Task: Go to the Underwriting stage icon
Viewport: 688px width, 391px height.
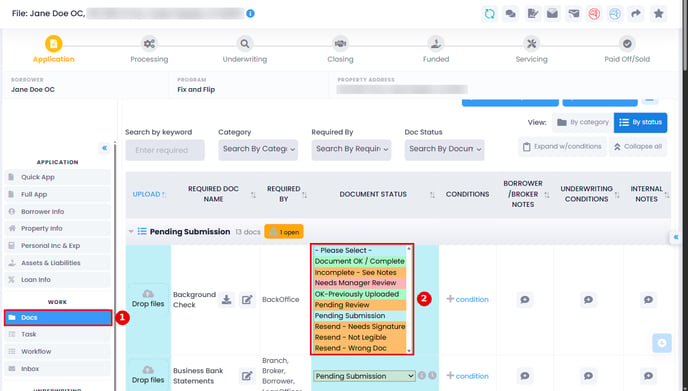Action: coord(244,43)
